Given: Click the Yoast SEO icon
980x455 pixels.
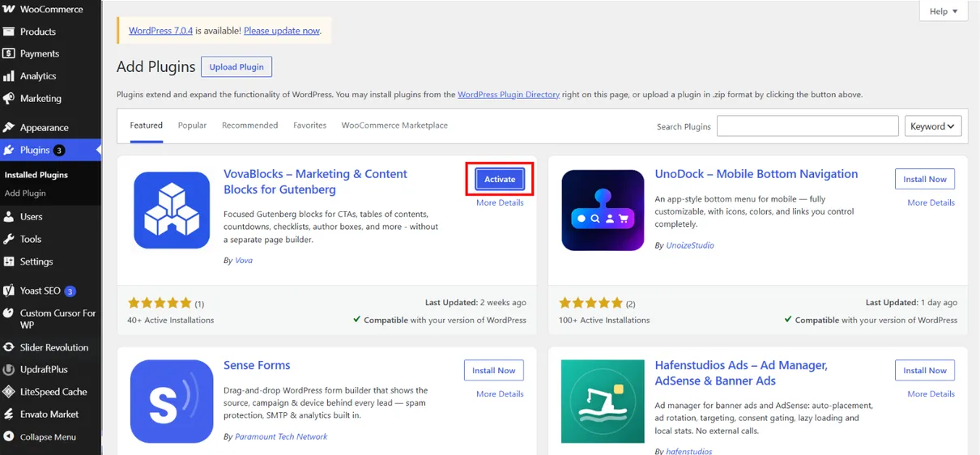Looking at the screenshot, I should pos(8,291).
